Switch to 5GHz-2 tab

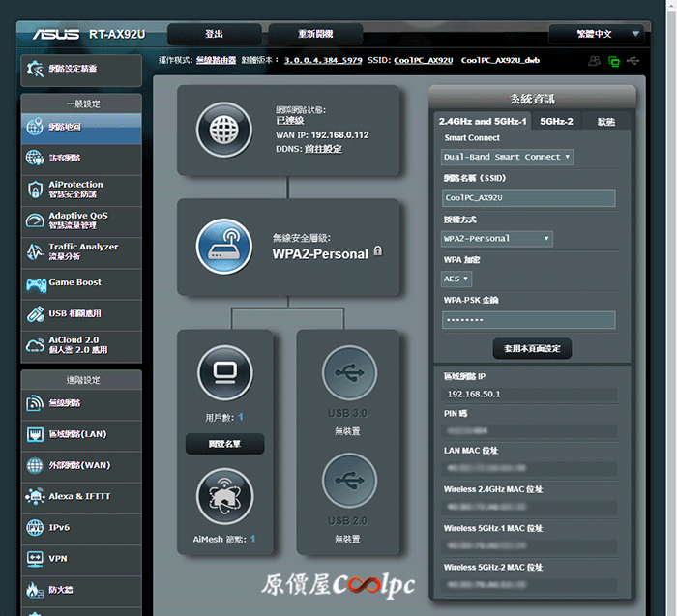pyautogui.click(x=556, y=121)
